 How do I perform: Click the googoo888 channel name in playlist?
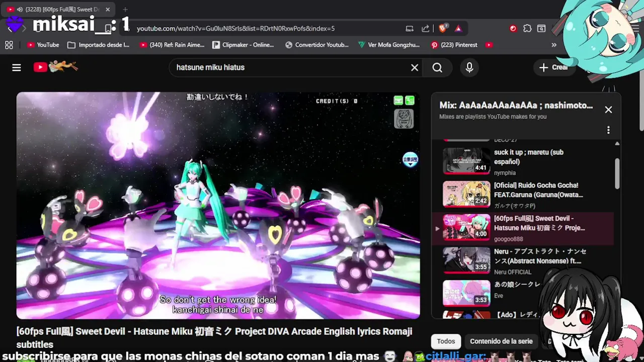tap(509, 239)
